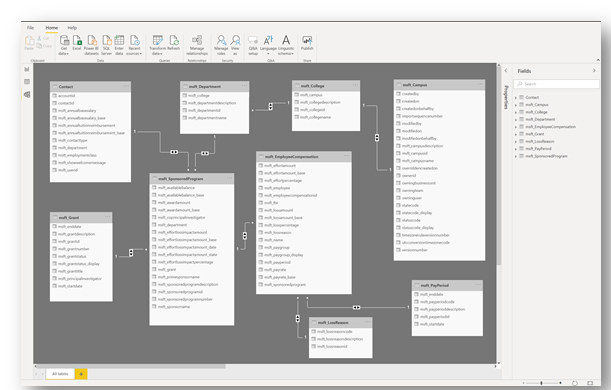This screenshot has width=611, height=390.
Task: Open the Get data tool
Action: coord(64,40)
